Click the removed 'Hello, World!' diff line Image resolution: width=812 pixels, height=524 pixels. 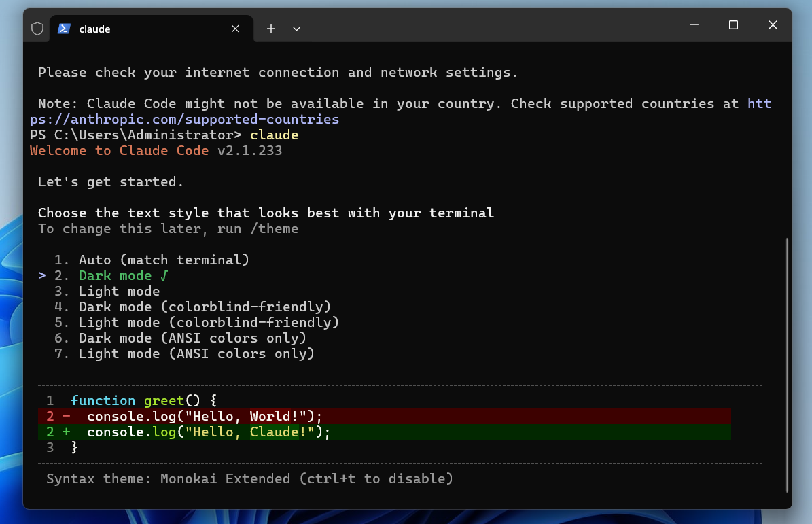(x=384, y=417)
